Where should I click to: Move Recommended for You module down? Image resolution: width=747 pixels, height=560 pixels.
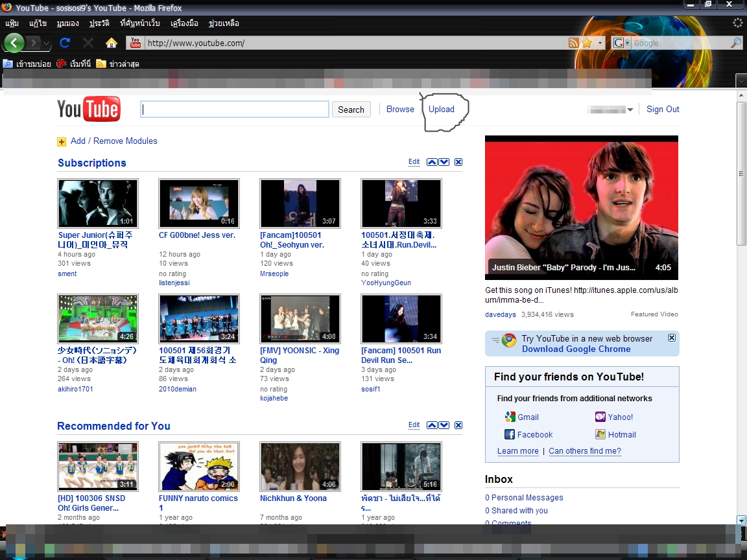coord(444,425)
